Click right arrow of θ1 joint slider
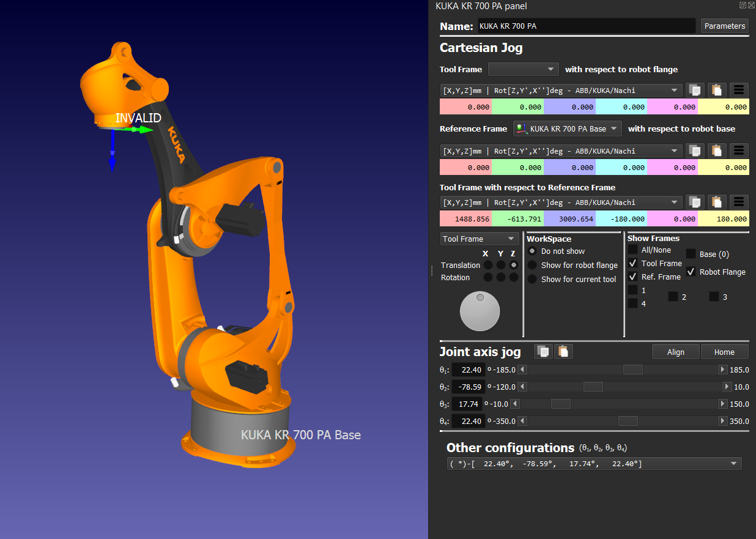The height and width of the screenshot is (539, 756). click(x=722, y=370)
